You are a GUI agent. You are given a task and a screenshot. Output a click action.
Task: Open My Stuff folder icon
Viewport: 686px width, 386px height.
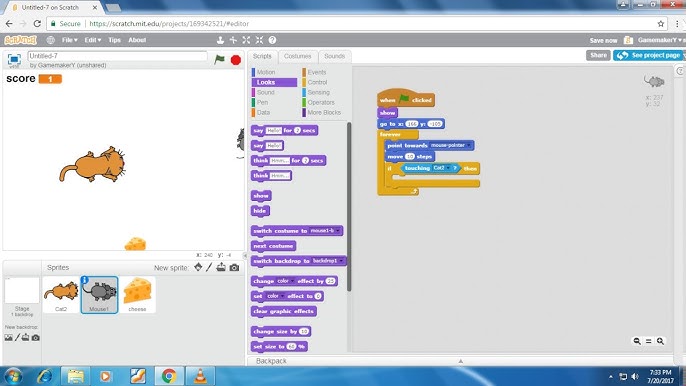628,40
